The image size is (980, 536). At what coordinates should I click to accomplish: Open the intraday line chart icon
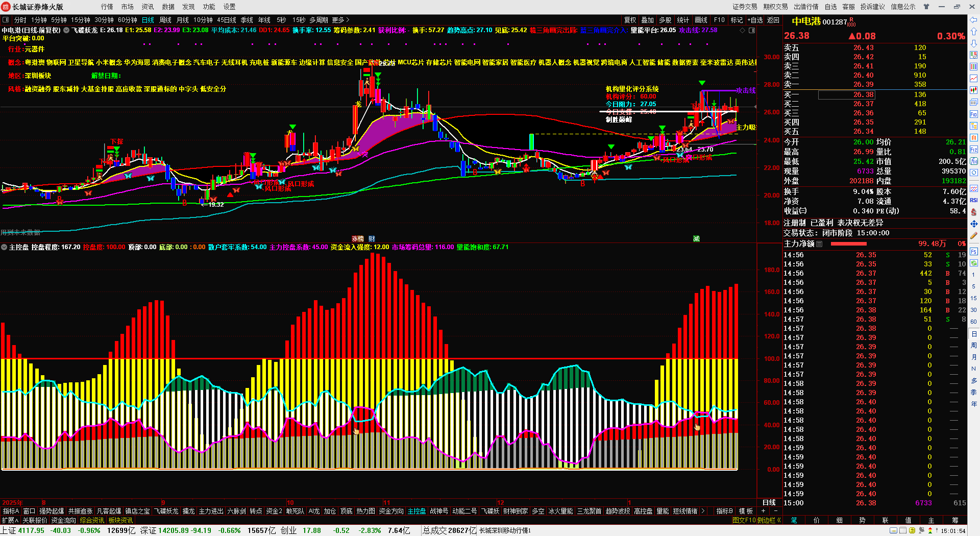click(974, 79)
